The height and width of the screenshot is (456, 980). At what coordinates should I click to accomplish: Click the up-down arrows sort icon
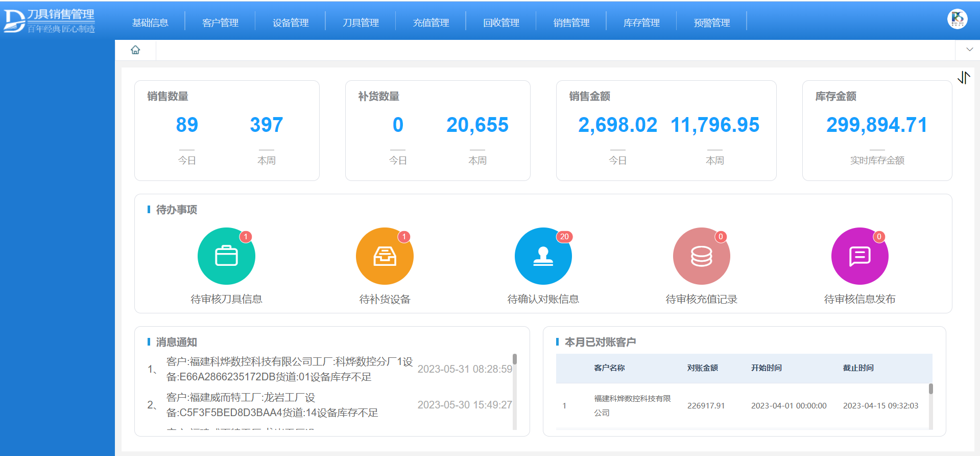tap(964, 78)
